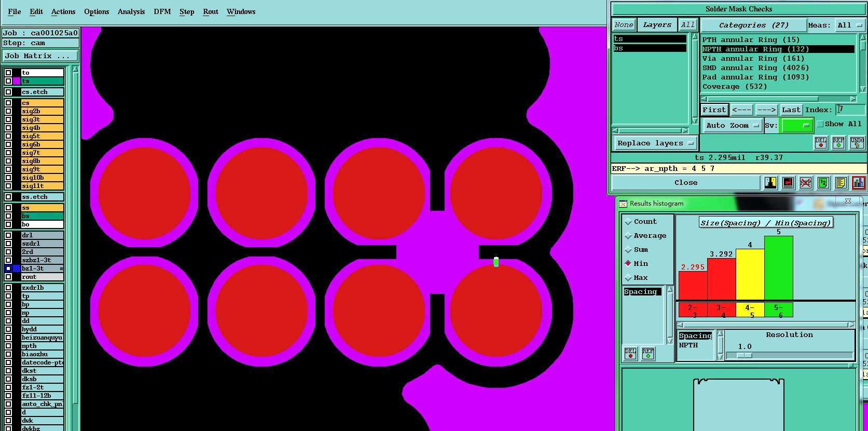Click REF icon in Results histogram window
Screen dimensions: 868x431
click(x=648, y=354)
